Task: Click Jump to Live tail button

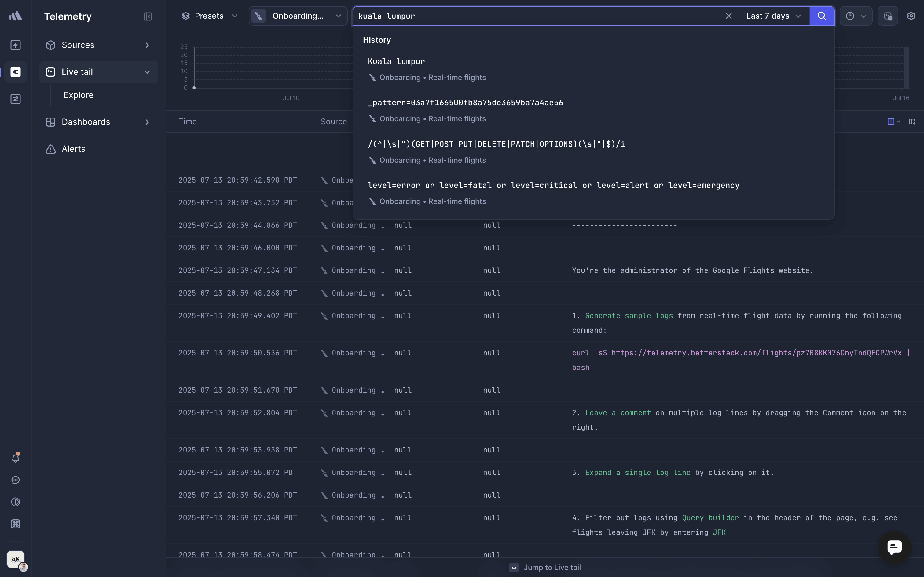Action: click(x=545, y=568)
